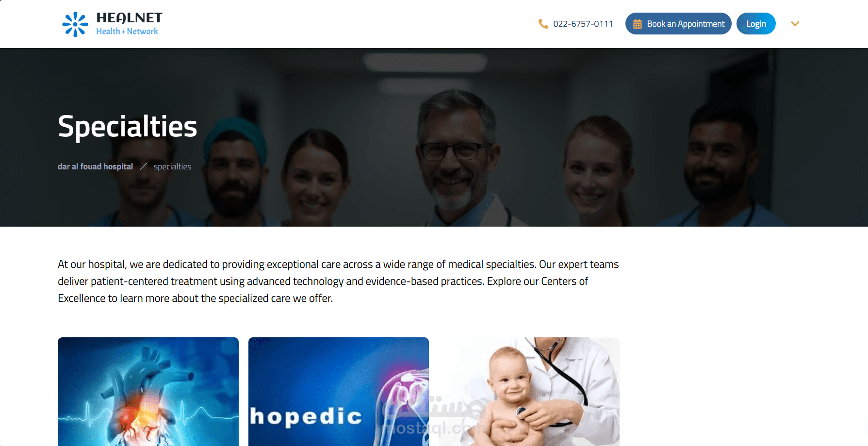Image resolution: width=868 pixels, height=446 pixels.
Task: Click the calendar icon in Book an Appointment
Action: [x=638, y=24]
